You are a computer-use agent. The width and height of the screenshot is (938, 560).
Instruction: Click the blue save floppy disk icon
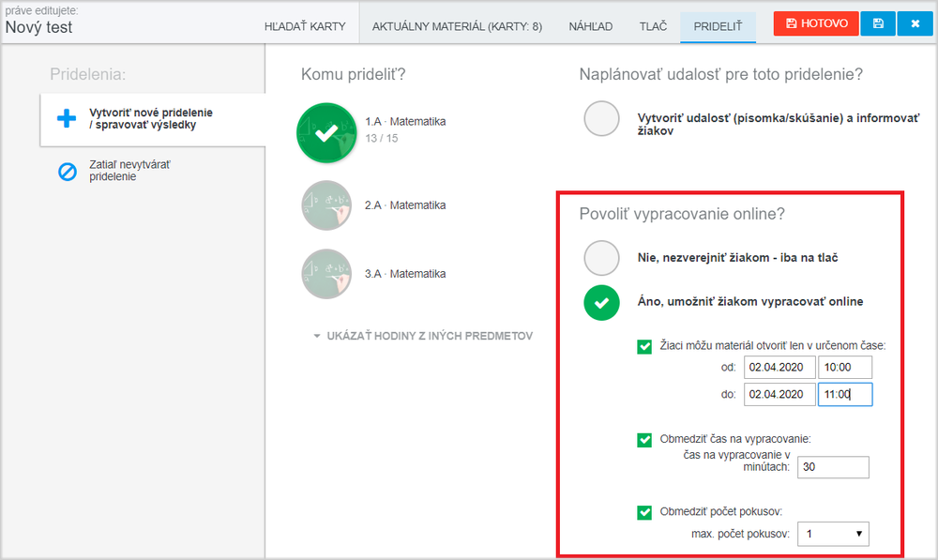(x=878, y=24)
